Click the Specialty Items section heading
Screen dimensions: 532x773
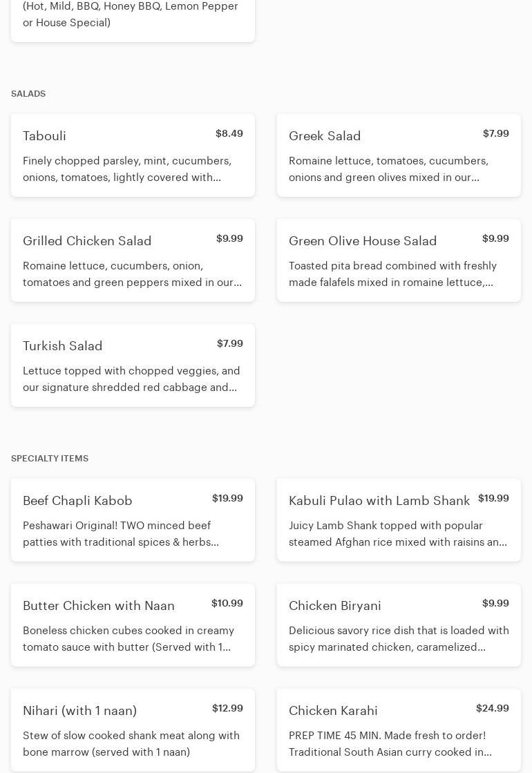[x=50, y=459]
